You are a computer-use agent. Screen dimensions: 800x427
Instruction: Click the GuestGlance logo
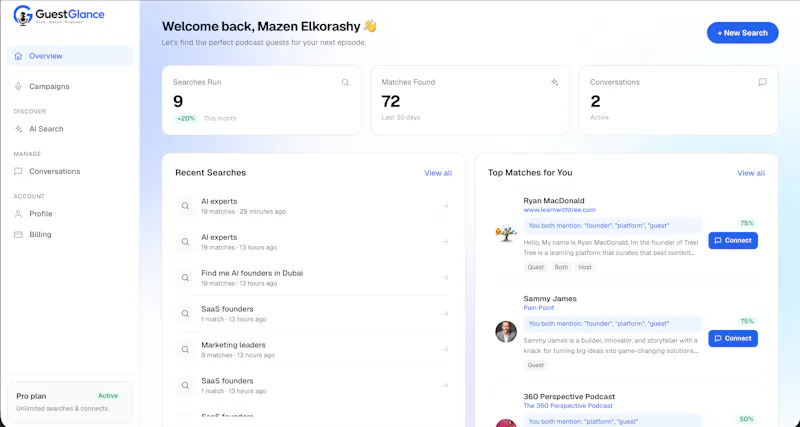[x=59, y=15]
